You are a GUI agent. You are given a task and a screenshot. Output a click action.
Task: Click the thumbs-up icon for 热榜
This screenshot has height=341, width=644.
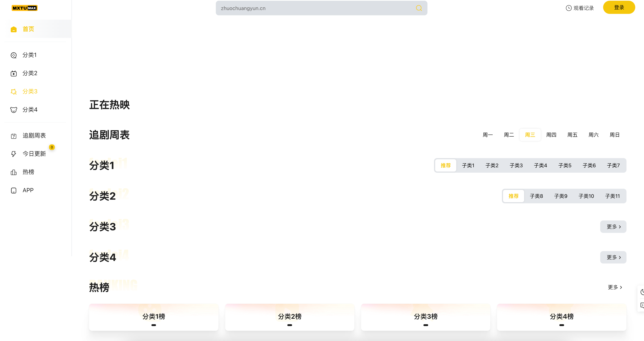(x=14, y=172)
